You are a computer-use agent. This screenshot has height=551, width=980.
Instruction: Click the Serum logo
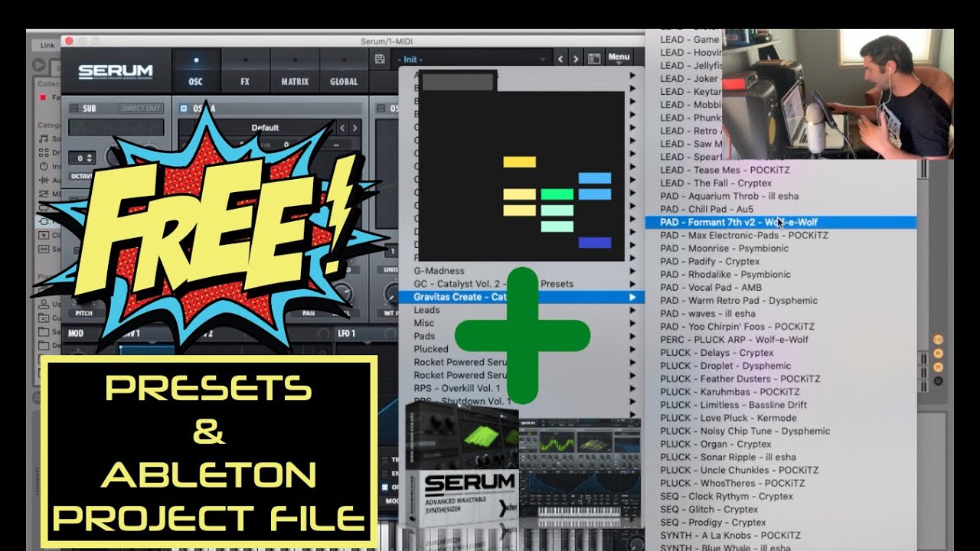coord(116,72)
